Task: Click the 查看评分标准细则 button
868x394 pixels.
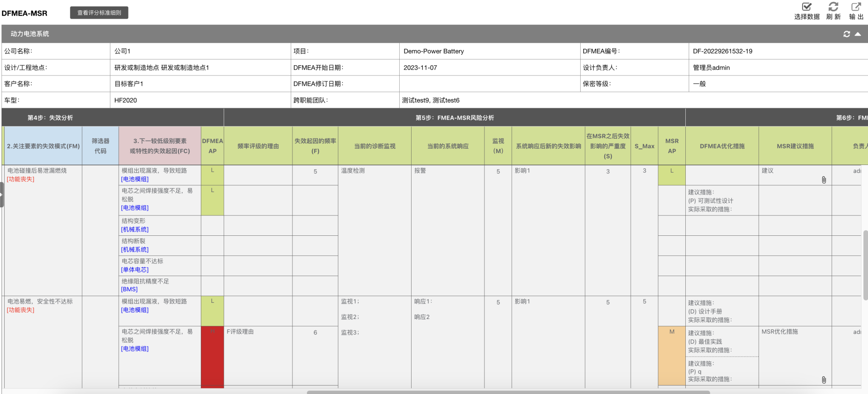Action: pos(99,13)
